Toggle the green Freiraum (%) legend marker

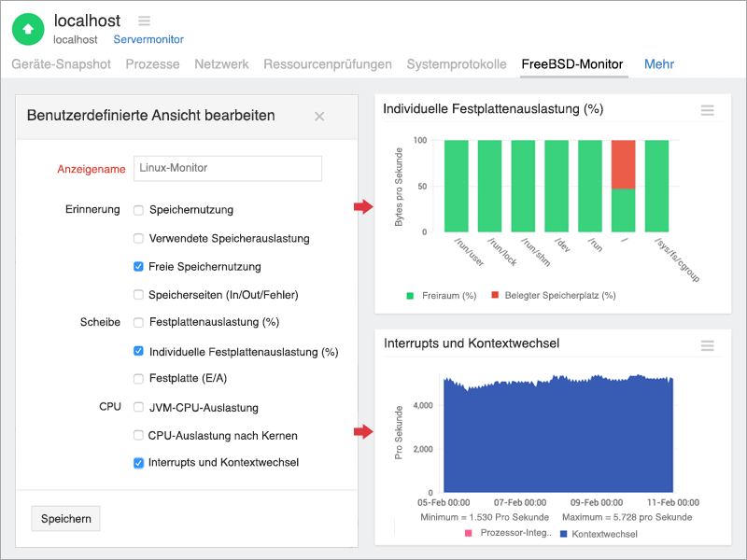409,296
